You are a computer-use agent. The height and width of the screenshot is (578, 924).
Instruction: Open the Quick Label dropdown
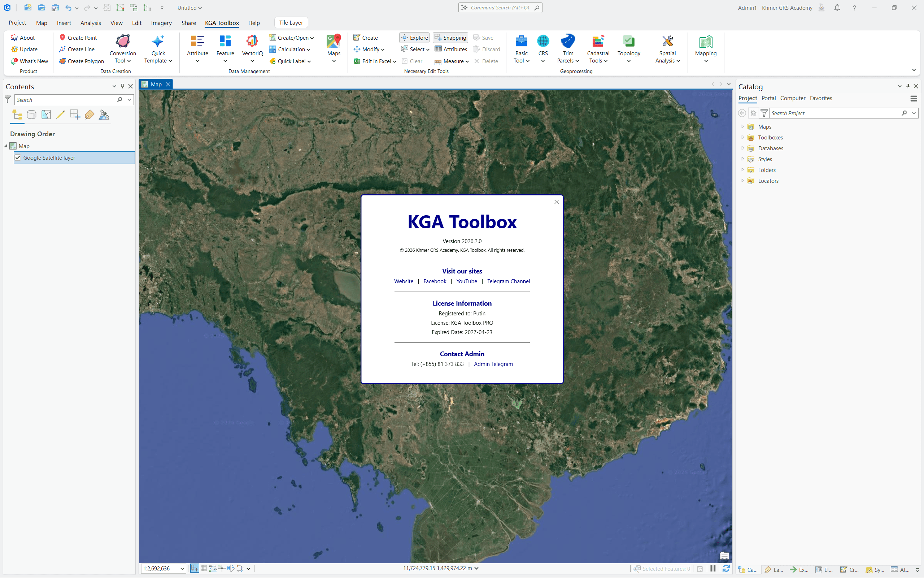coord(290,61)
